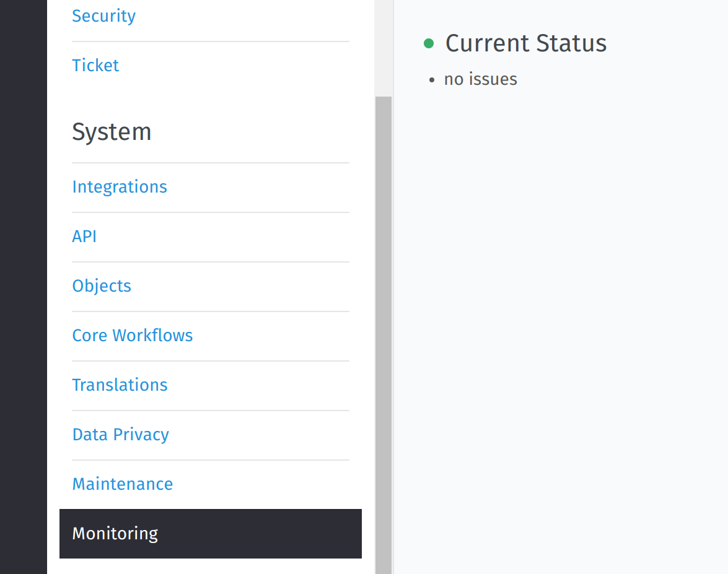Open the API settings page
This screenshot has height=574, width=728.
click(84, 236)
